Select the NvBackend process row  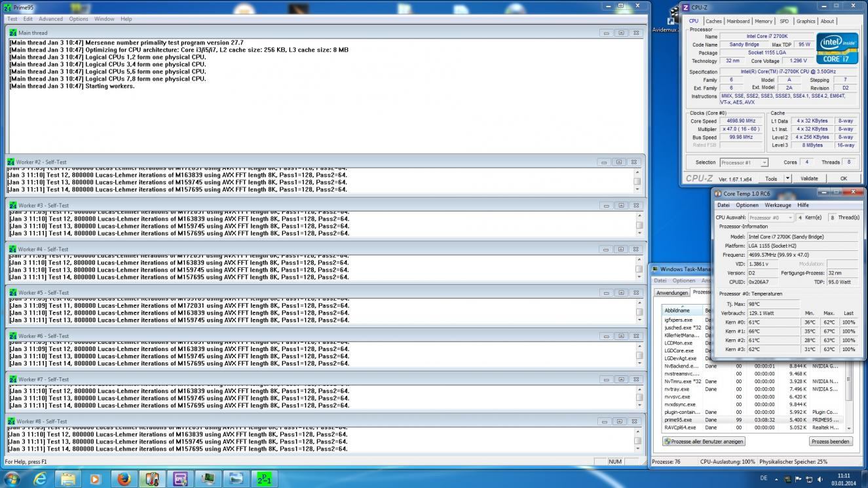(753, 366)
